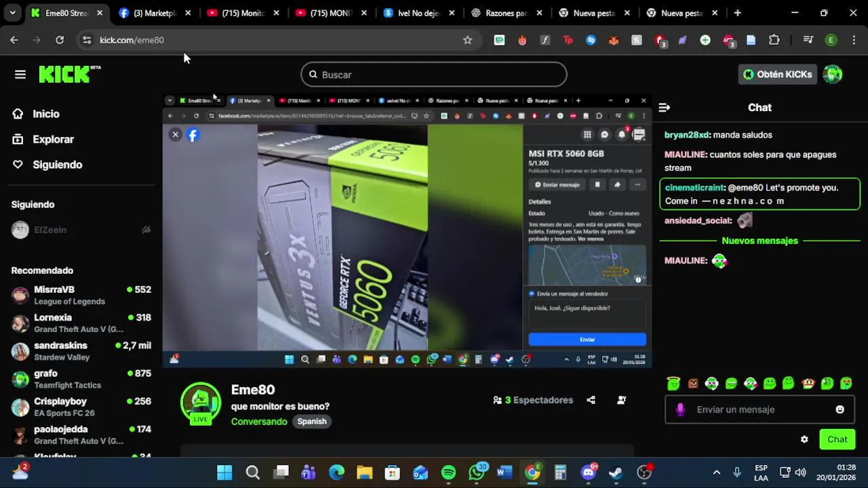Pick the last emote in the quick emote row
This screenshot has width=868, height=488.
846,383
